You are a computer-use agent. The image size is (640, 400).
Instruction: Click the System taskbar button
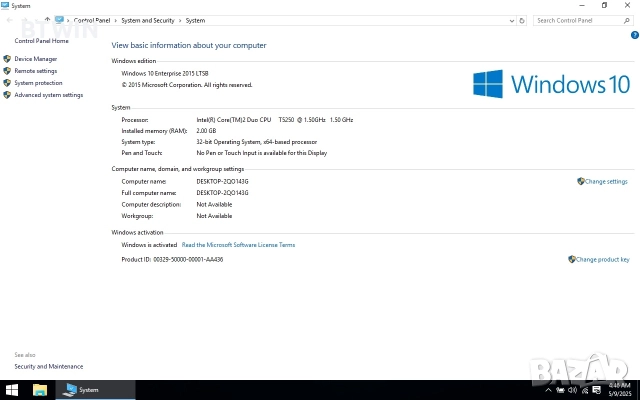point(95,390)
